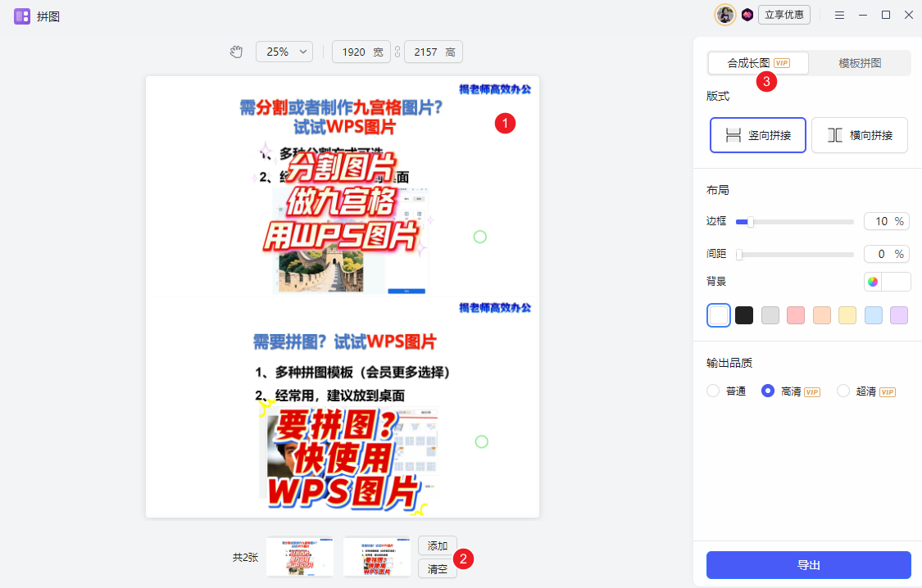Click the 导出 export button
Screen dimensions: 922x588
[809, 565]
